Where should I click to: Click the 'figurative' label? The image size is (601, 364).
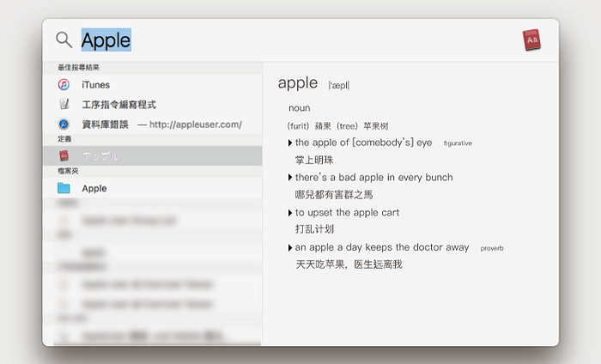(458, 143)
